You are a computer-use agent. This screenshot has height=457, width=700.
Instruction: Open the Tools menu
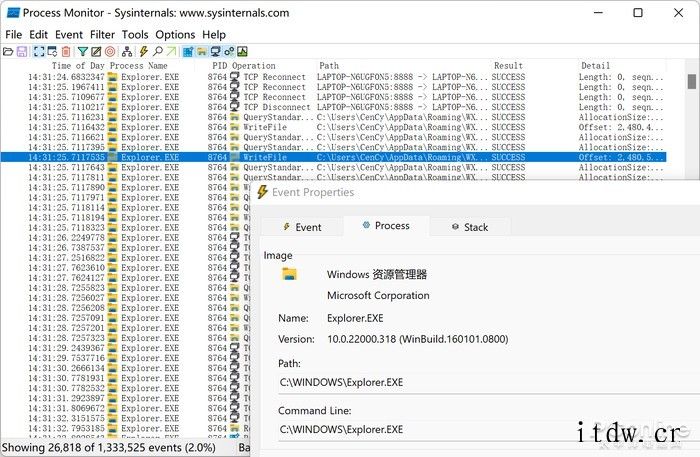tap(135, 34)
